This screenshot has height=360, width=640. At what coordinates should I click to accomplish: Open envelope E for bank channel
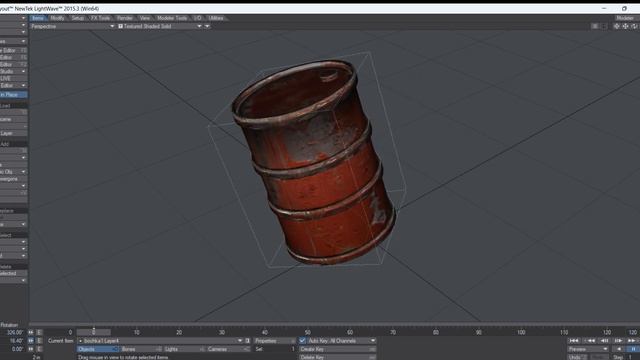[x=39, y=349]
